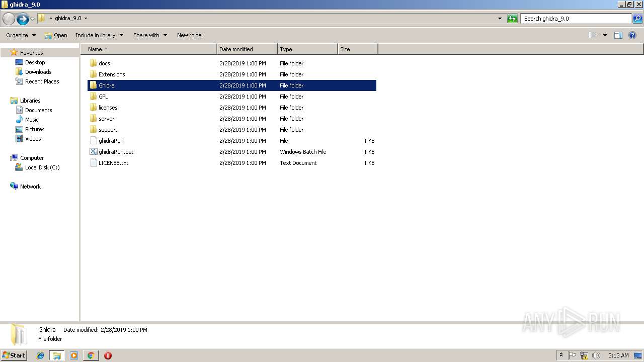Click the folder icon in the address bar

pyautogui.click(x=42, y=18)
